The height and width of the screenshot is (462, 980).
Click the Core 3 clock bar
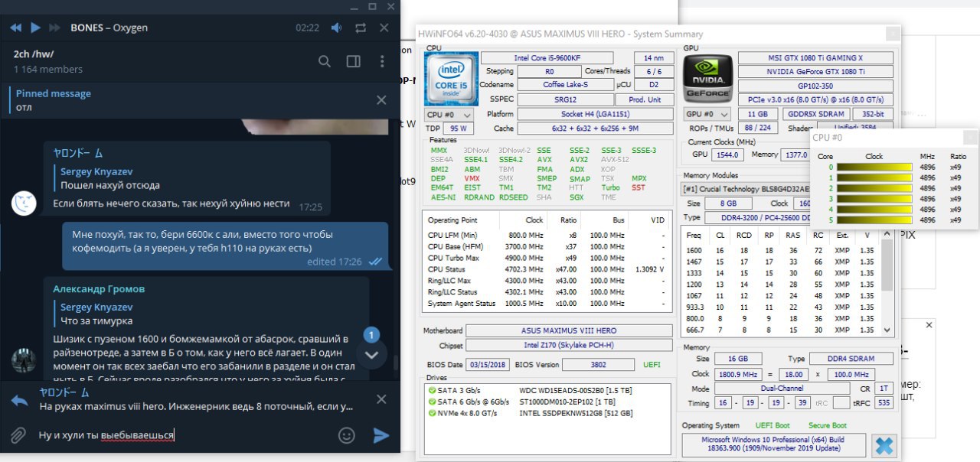tap(874, 198)
